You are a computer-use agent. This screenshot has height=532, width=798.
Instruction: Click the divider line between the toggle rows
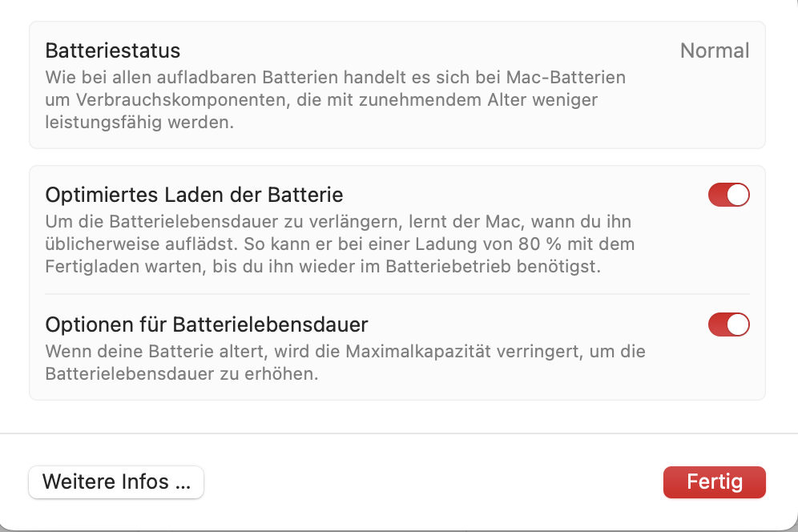[x=397, y=294]
